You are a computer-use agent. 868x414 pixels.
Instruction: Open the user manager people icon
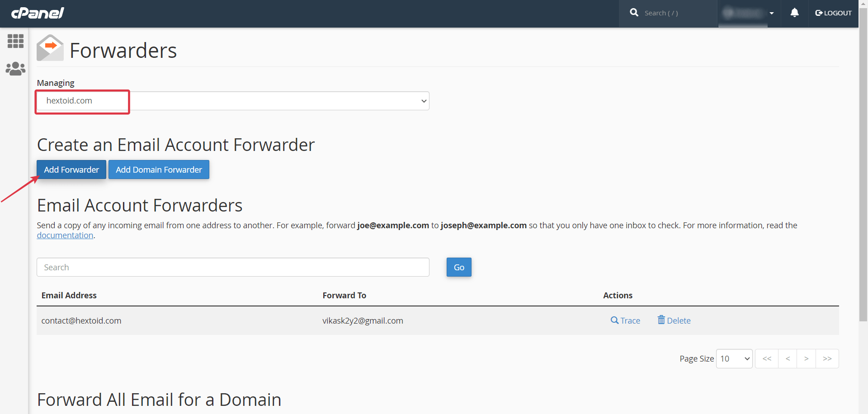[x=15, y=69]
